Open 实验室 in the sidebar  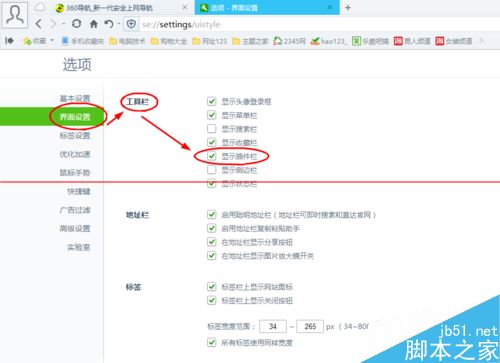pos(79,247)
